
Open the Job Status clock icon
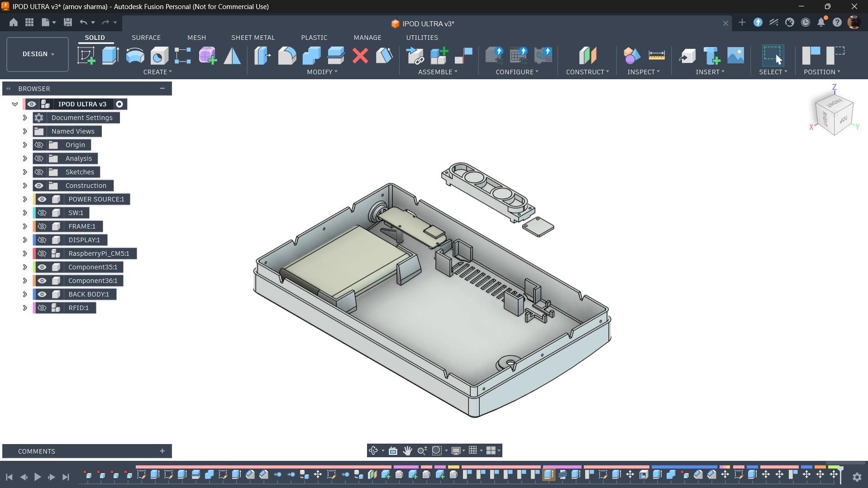coord(806,22)
